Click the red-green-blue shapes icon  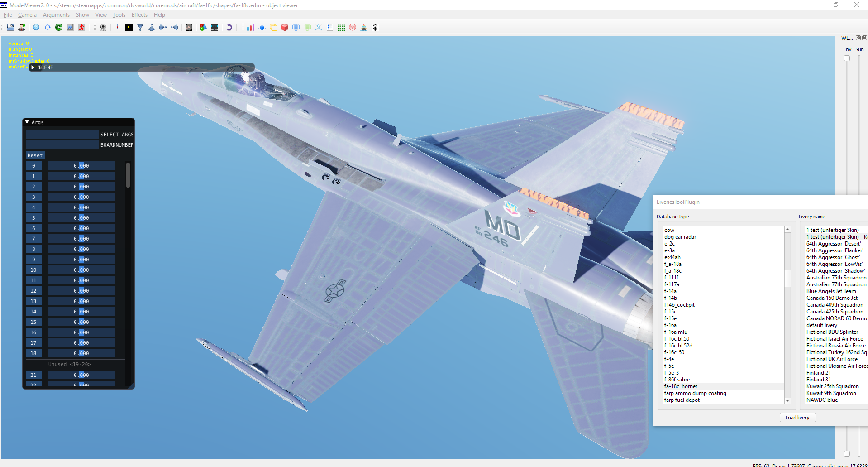(203, 27)
